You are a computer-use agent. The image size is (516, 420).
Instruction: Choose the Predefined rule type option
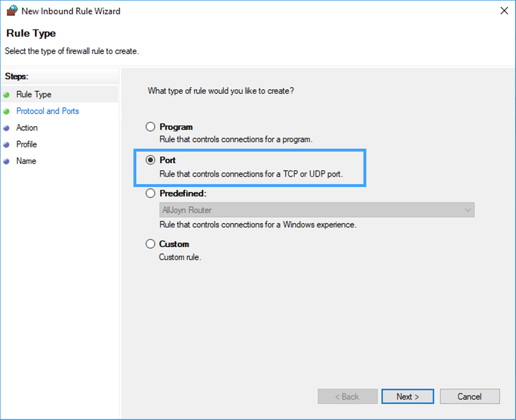click(150, 194)
